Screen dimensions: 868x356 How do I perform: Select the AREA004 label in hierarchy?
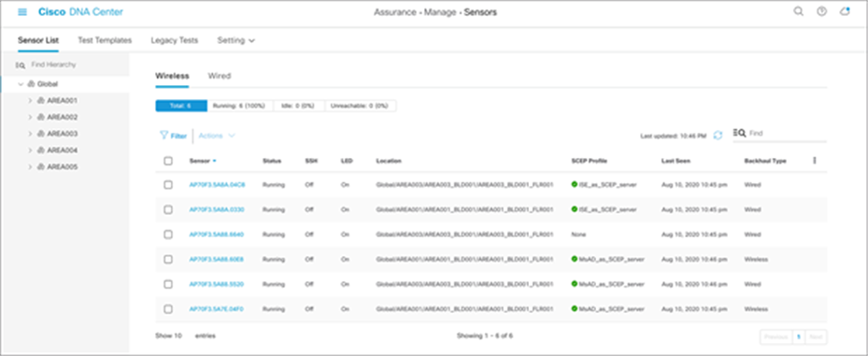pyautogui.click(x=62, y=150)
